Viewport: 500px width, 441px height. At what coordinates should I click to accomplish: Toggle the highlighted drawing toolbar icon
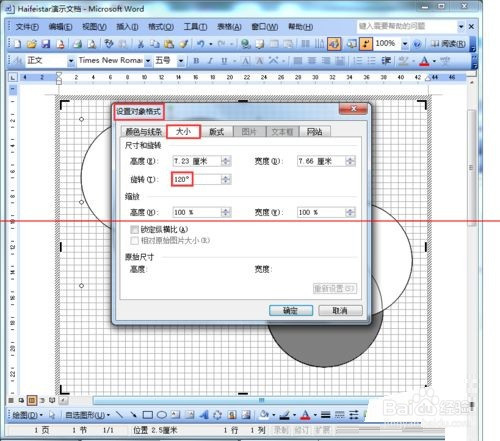(334, 44)
